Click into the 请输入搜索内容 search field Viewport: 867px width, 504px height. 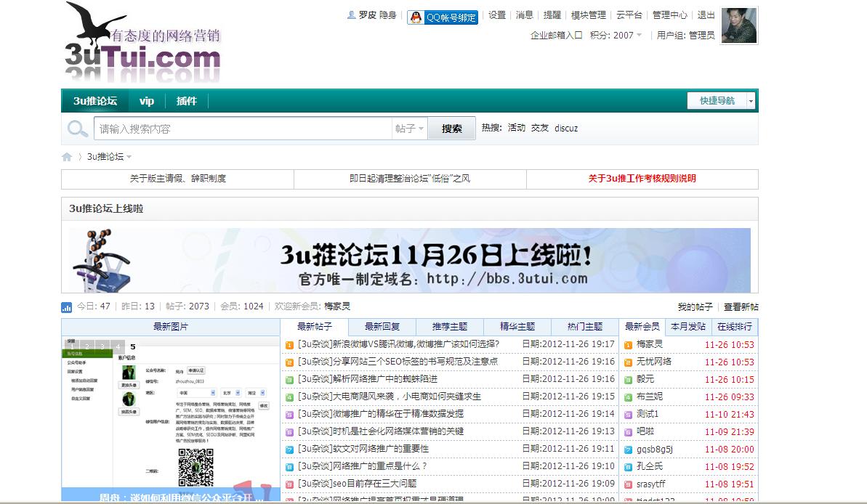(243, 129)
